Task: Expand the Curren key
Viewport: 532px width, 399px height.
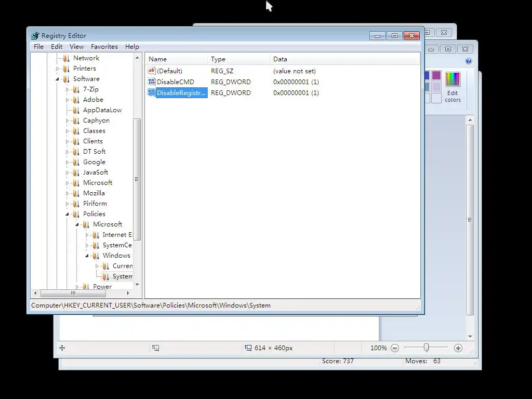Action: click(x=97, y=267)
